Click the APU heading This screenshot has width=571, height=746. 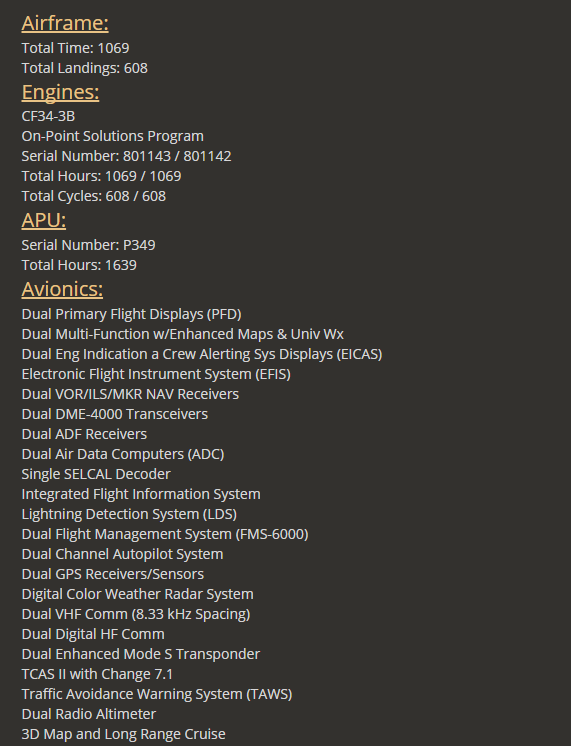44,220
